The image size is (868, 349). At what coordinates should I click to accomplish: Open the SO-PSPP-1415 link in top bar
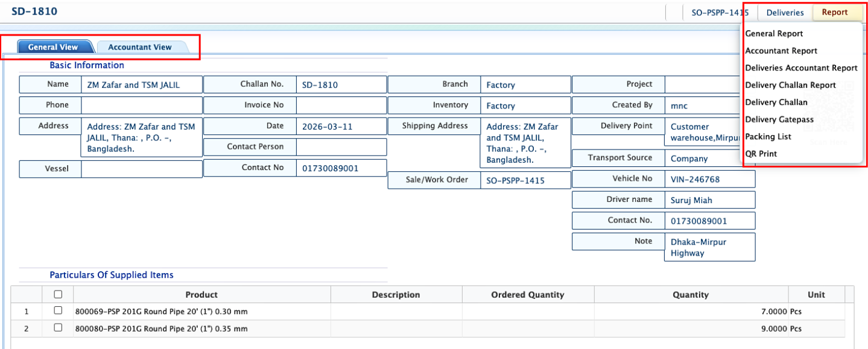coord(715,13)
